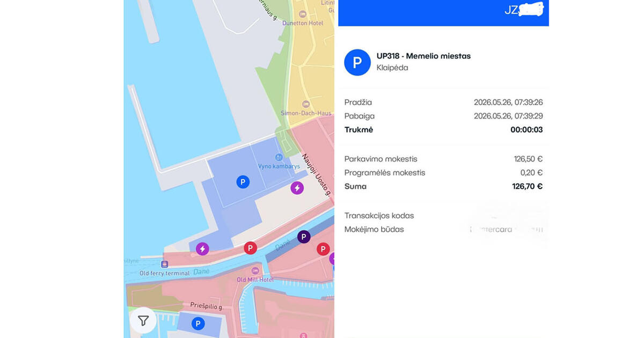Select the dark purple parking marker on Danė

click(304, 237)
